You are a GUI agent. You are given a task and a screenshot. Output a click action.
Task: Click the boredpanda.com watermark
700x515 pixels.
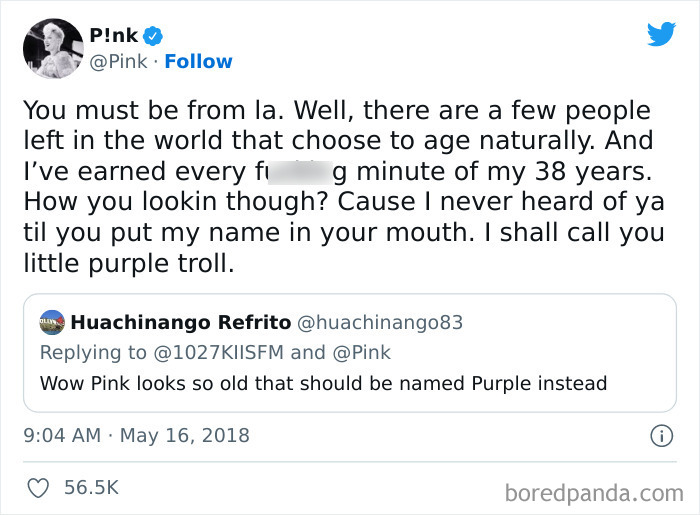tap(596, 492)
